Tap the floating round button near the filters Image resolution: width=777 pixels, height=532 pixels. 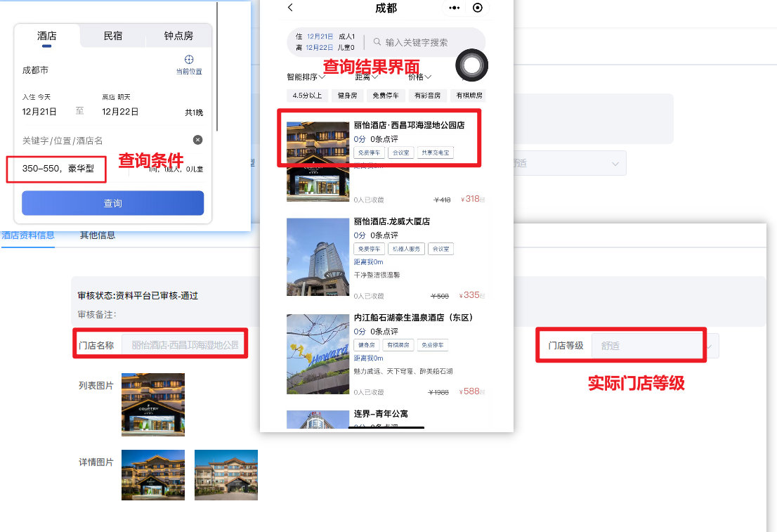[x=472, y=65]
